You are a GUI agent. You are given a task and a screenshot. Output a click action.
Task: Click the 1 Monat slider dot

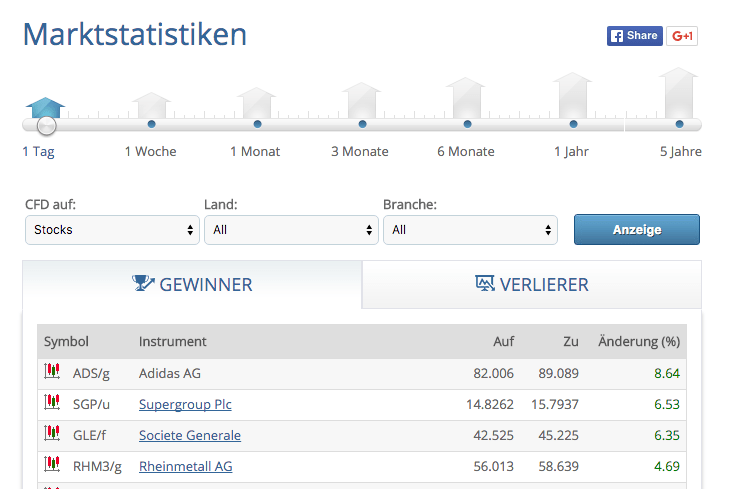coord(258,124)
